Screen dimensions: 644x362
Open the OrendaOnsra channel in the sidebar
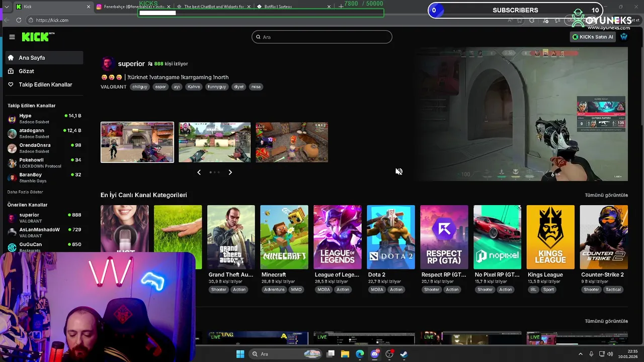pyautogui.click(x=44, y=148)
